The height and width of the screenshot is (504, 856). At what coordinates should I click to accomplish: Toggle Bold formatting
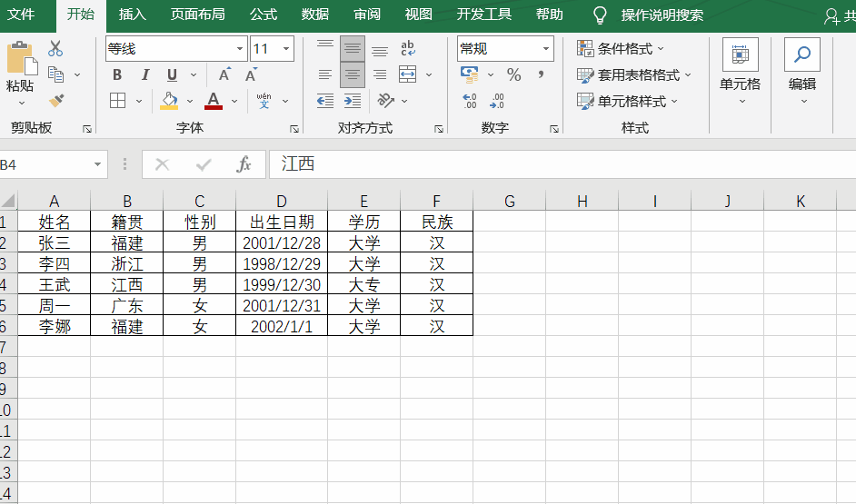click(117, 74)
